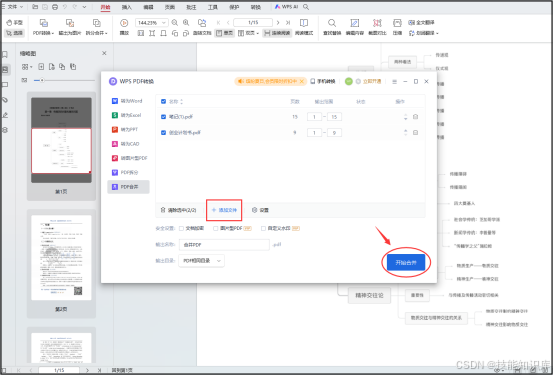Switch to the 保护 ribbon tab
554x376 pixels.
coord(234,7)
